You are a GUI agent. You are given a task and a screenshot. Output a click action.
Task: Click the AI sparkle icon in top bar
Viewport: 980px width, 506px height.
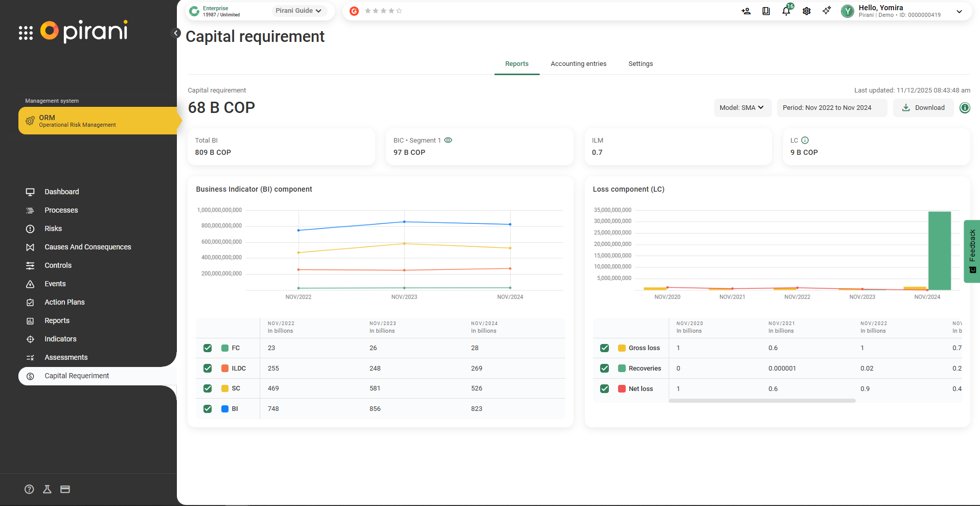[827, 11]
